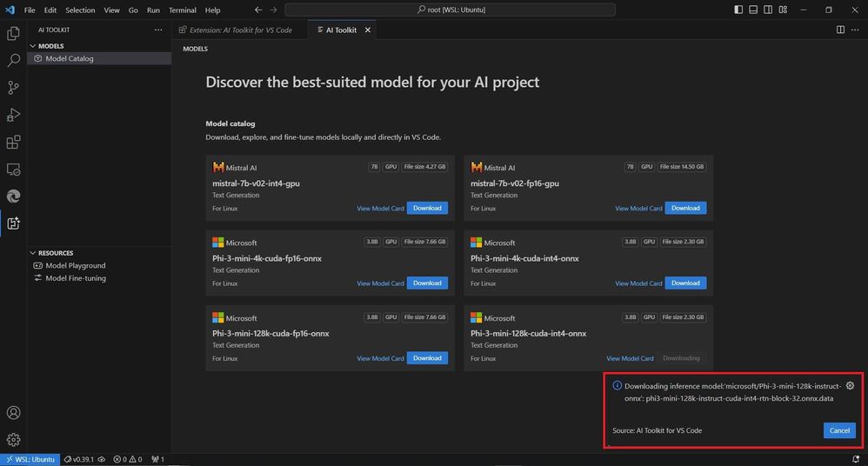Screen dimensions: 868x466
Task: Click the AI Toolkit panel more actions ellipsis
Action: click(x=158, y=30)
